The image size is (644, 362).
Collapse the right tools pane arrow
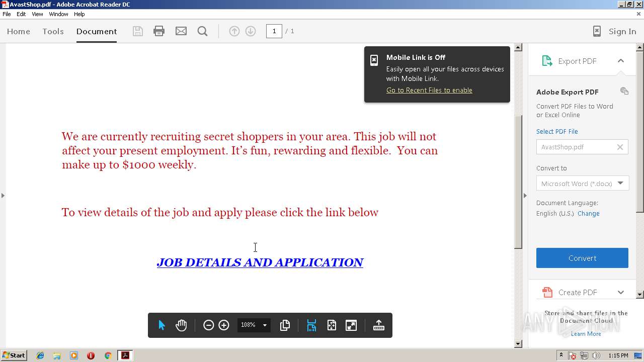[x=525, y=195]
